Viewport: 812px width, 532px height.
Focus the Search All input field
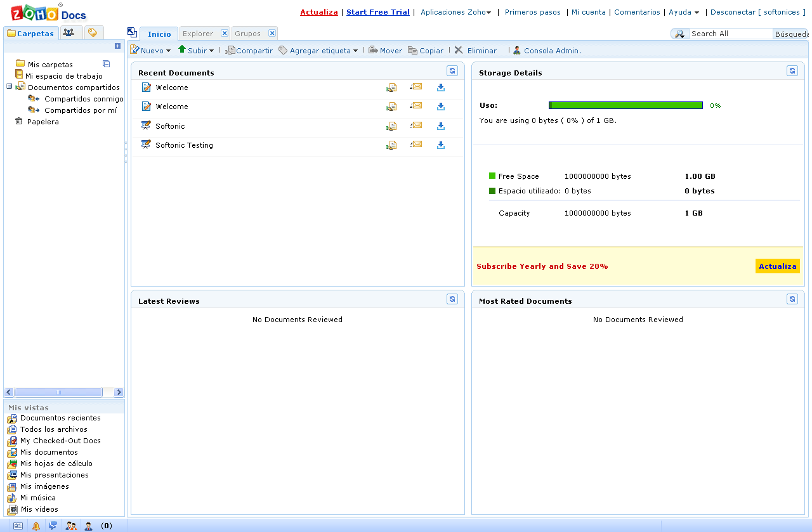[731, 34]
